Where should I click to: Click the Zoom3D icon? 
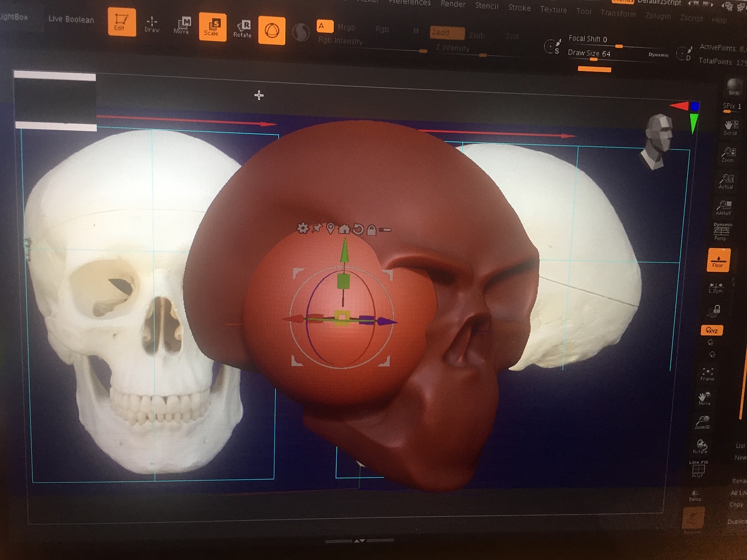tap(702, 422)
